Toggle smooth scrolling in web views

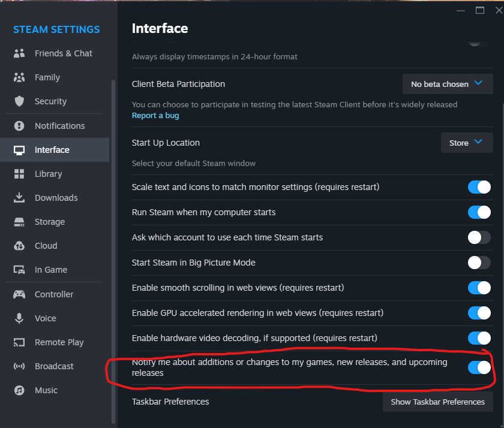479,288
